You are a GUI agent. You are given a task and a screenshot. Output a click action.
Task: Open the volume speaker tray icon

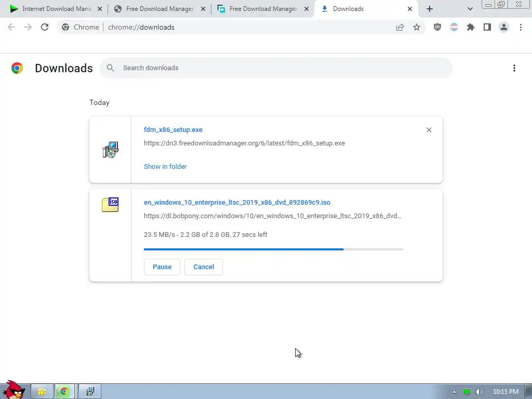[479, 392]
